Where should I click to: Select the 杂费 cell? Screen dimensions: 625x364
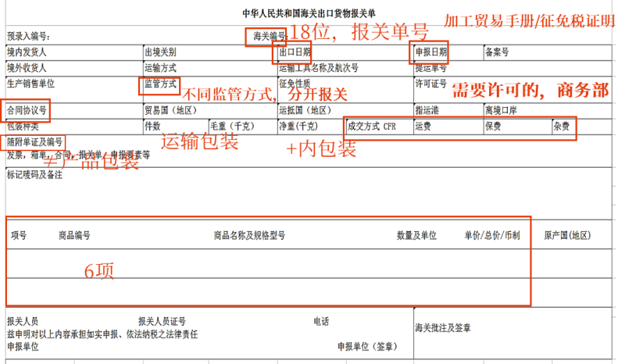582,127
